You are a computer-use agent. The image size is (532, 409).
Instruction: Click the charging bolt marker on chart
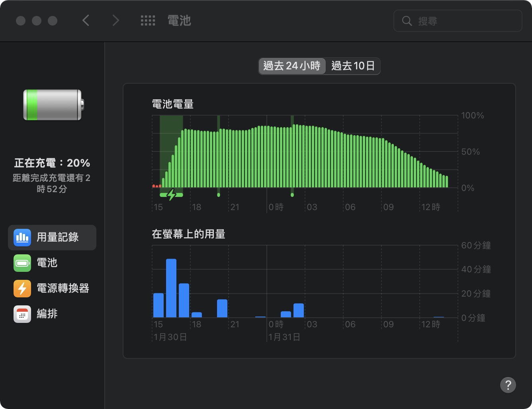pyautogui.click(x=171, y=195)
